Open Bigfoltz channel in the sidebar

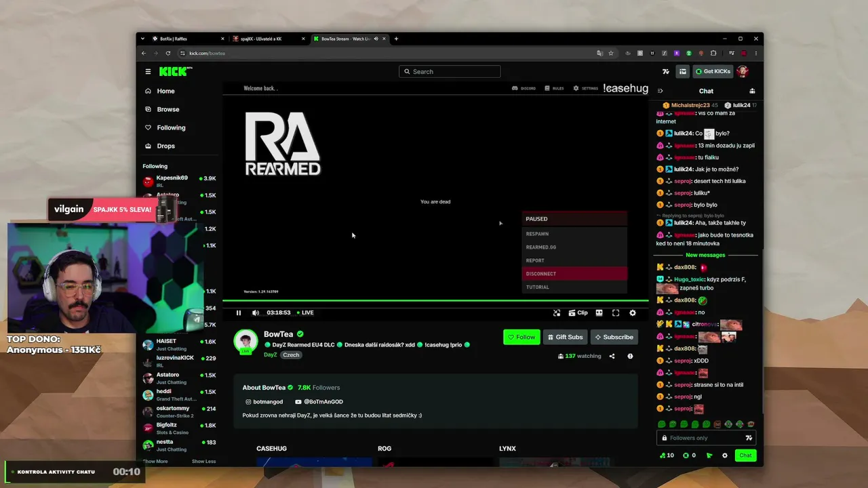click(x=179, y=428)
